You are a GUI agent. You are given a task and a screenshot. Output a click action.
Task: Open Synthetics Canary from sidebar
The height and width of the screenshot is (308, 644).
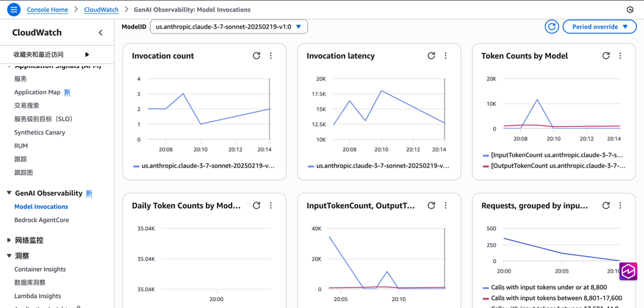coord(40,132)
